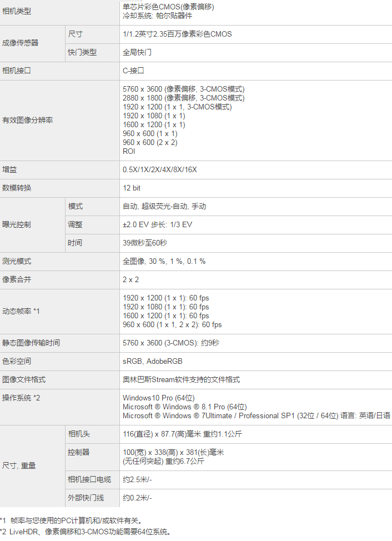Click the Windows10 Pro (64位) line
This screenshot has height=541, width=392.
[x=158, y=398]
